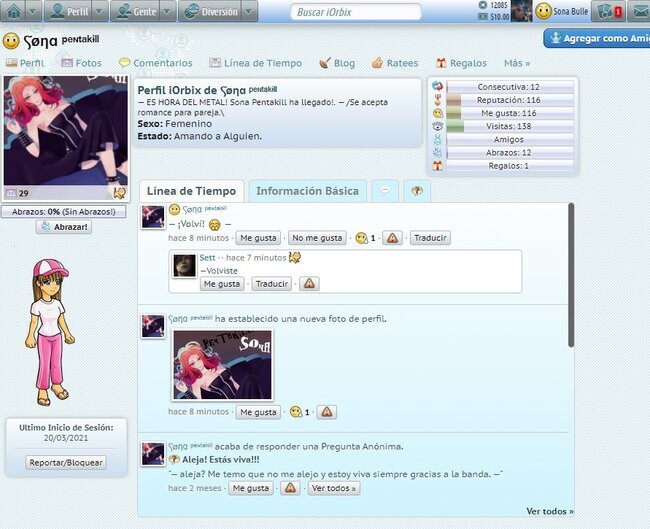The width and height of the screenshot is (650, 529).
Task: Click the Abrazar! button
Action: tap(64, 227)
